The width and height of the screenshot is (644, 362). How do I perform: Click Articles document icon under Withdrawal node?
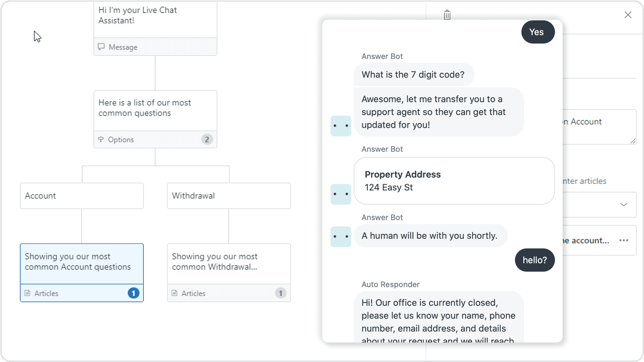coord(175,293)
